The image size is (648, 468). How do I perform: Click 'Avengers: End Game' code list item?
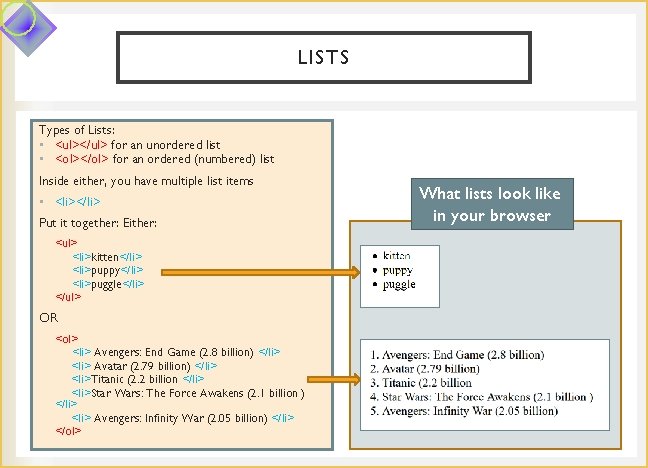click(x=176, y=352)
